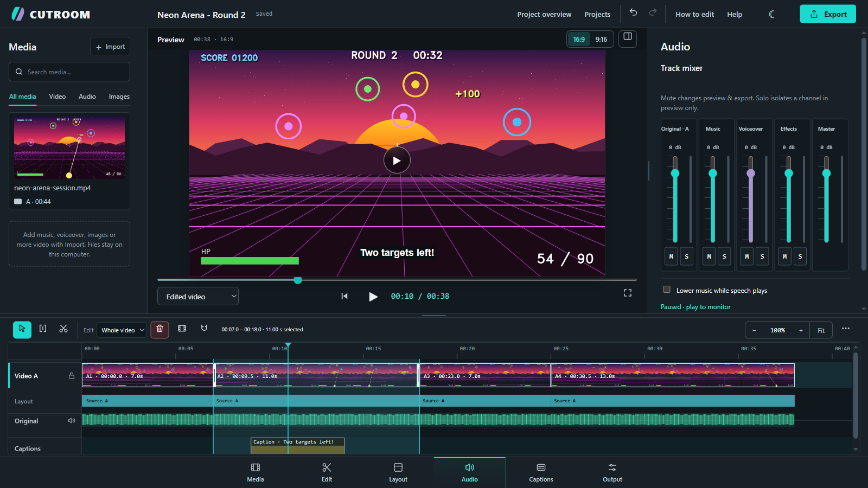The width and height of the screenshot is (868, 488).
Task: Go to Projects
Action: 597,15
